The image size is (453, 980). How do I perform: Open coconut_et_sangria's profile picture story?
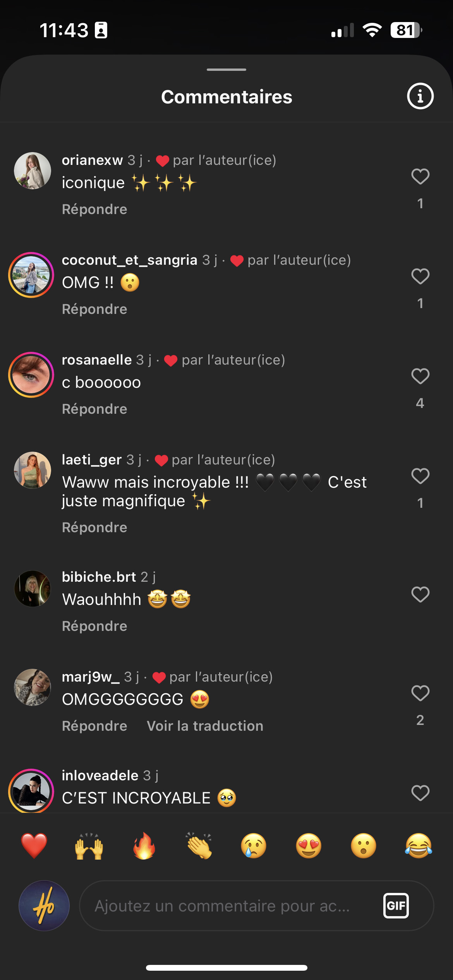[x=31, y=275]
